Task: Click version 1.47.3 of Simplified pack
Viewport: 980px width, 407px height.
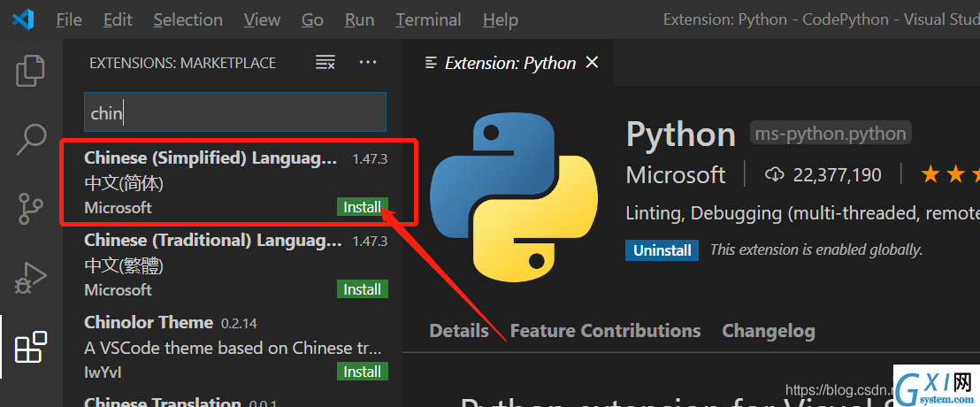Action: [x=370, y=158]
